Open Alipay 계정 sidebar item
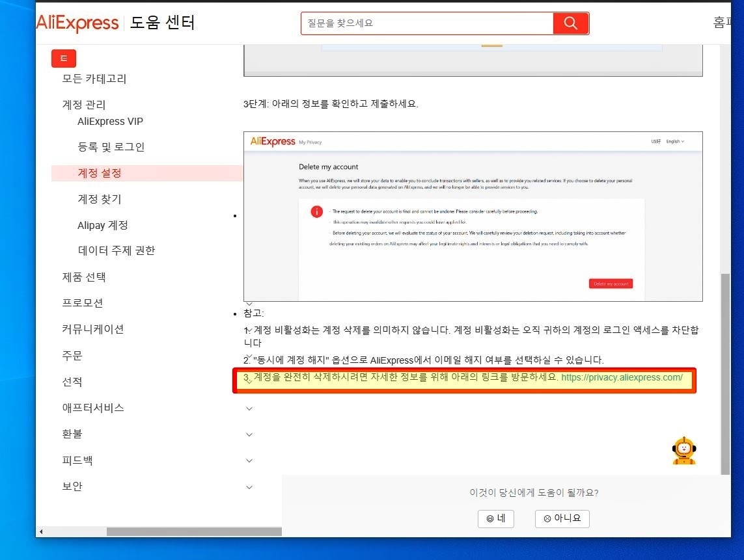744x560 pixels. pos(102,225)
